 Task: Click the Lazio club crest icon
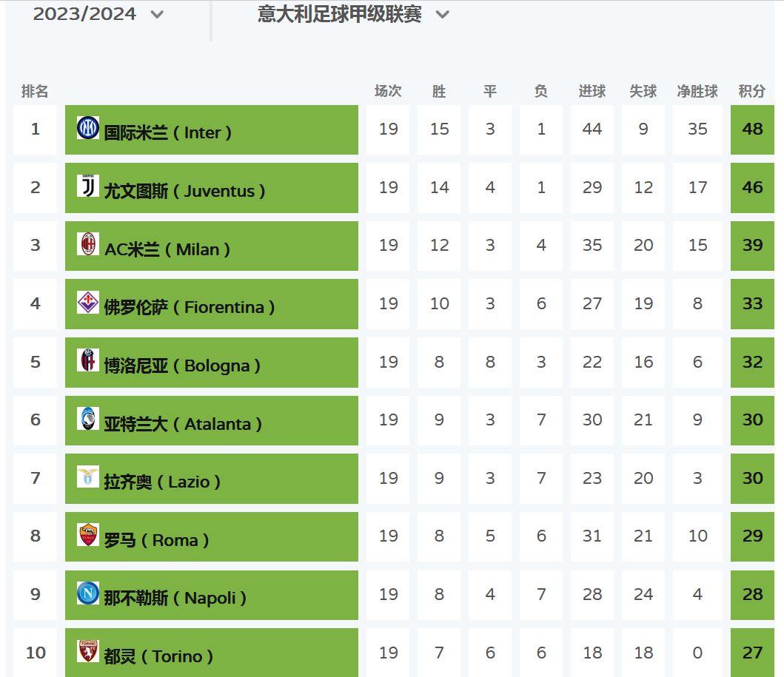pyautogui.click(x=88, y=477)
